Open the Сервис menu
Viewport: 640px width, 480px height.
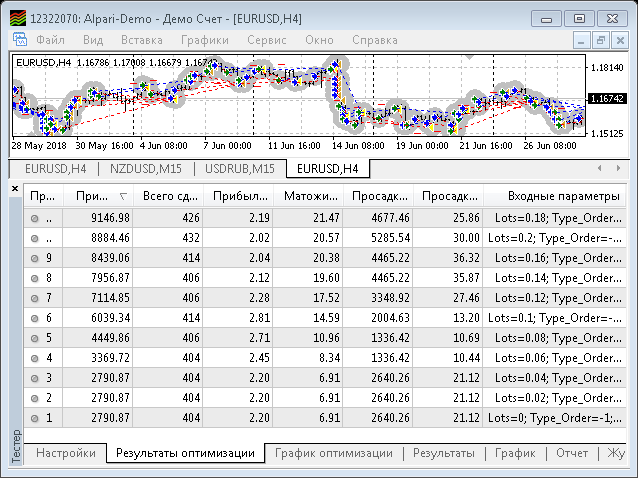pos(267,40)
